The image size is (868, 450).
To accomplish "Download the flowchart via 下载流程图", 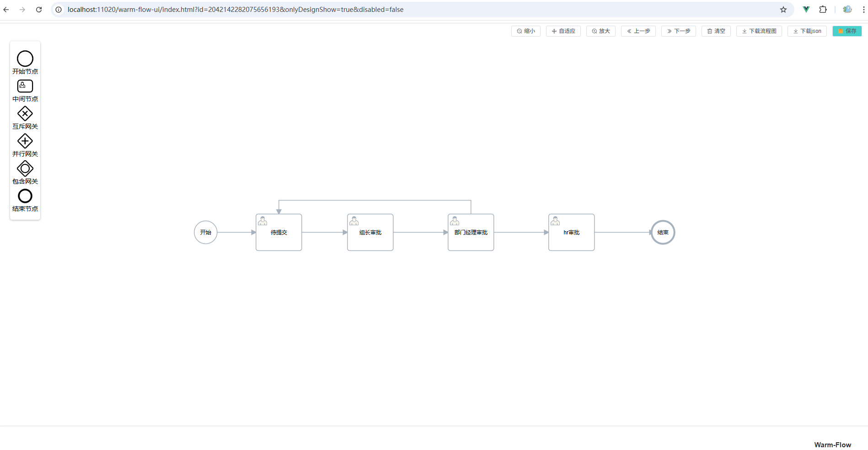I will pyautogui.click(x=759, y=31).
